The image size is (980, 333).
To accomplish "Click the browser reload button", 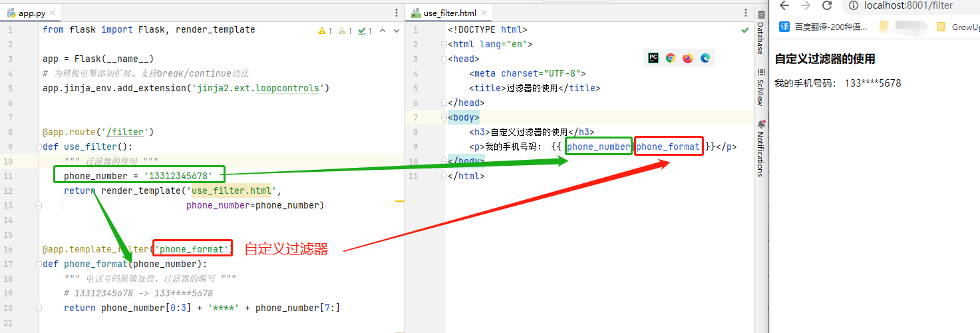I will (827, 6).
